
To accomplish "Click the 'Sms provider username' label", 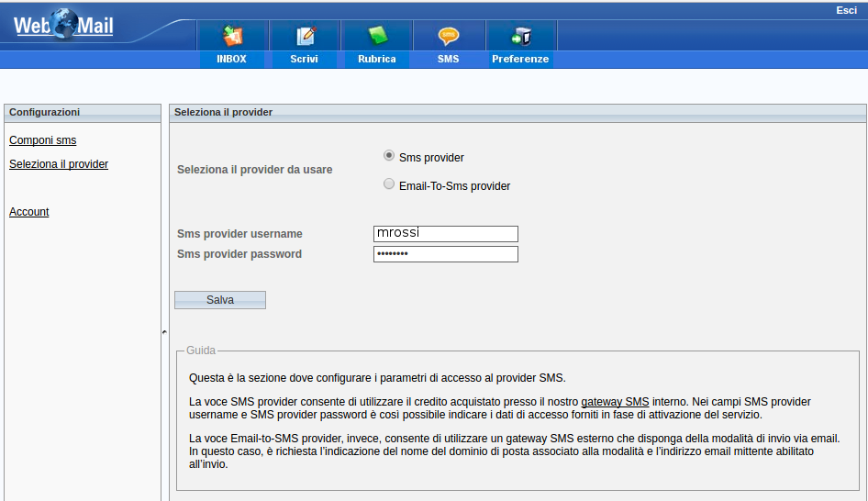I will [x=239, y=234].
